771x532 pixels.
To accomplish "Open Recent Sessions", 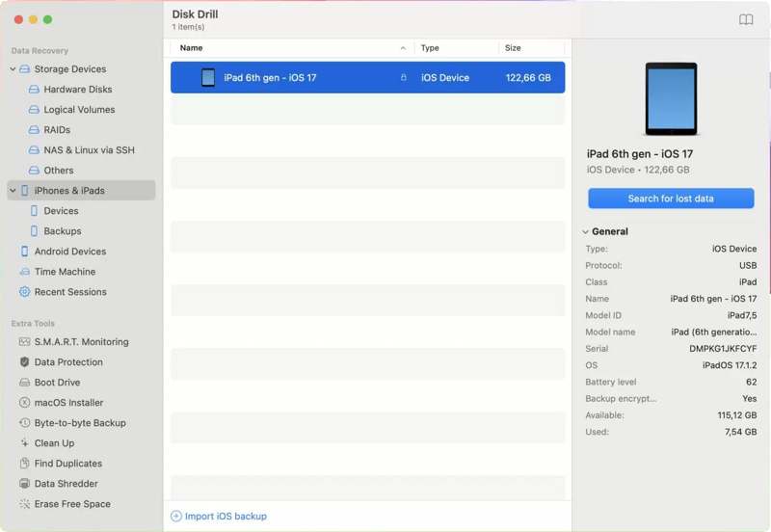I will tap(70, 292).
